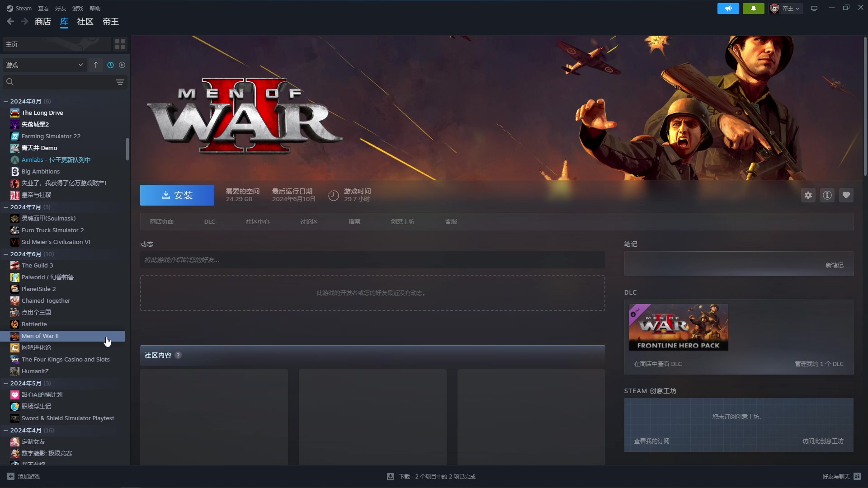Viewport: 868px width, 488px height.
Task: Select Sword & Shield Simulator Playtest
Action: pos(62,418)
